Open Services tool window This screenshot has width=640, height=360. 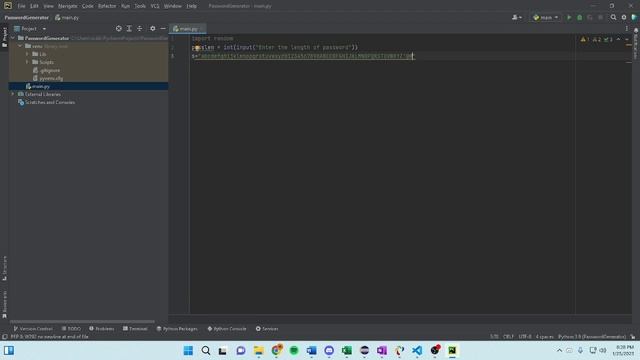coord(267,329)
